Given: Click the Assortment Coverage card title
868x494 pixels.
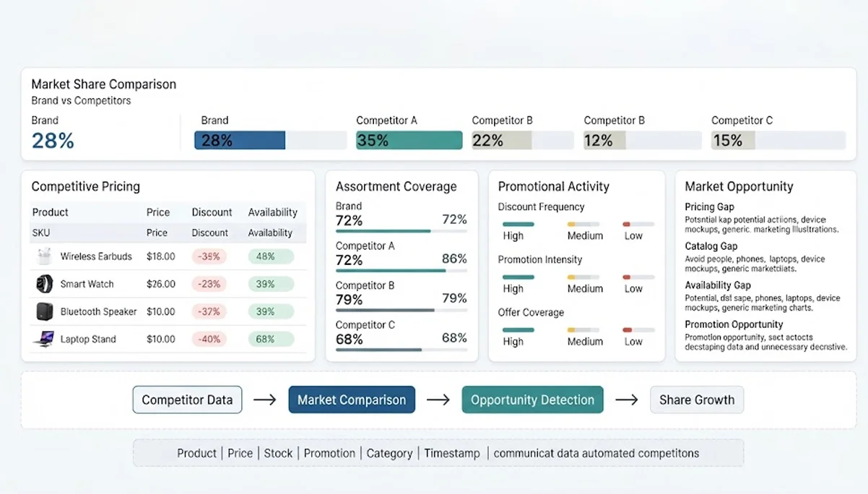Looking at the screenshot, I should pyautogui.click(x=396, y=186).
